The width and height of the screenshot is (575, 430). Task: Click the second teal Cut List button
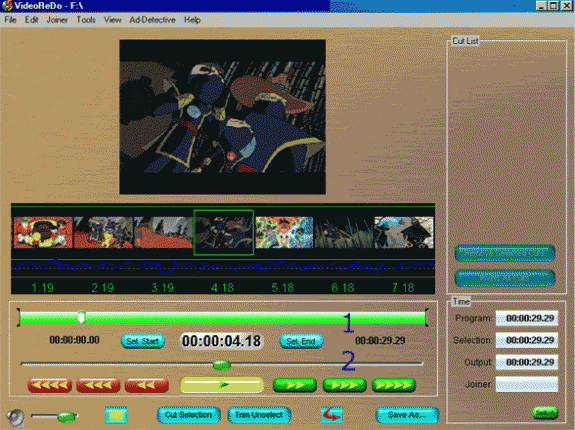(x=505, y=278)
